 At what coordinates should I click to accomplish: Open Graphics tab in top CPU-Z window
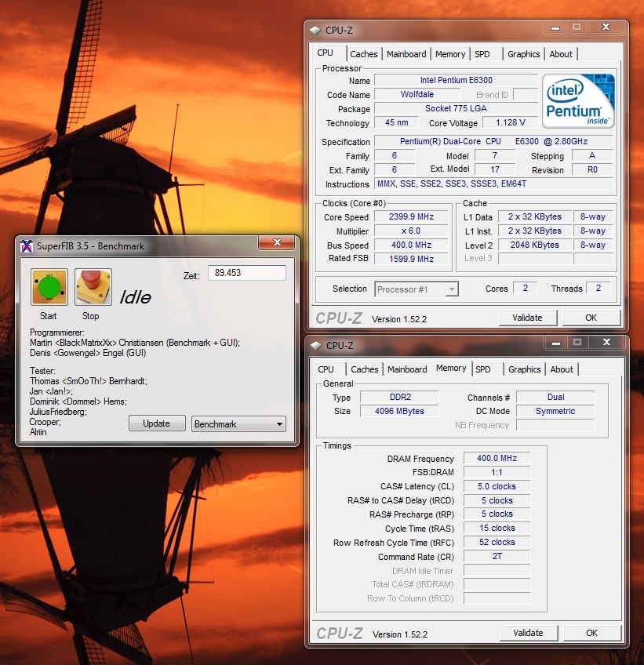[523, 54]
